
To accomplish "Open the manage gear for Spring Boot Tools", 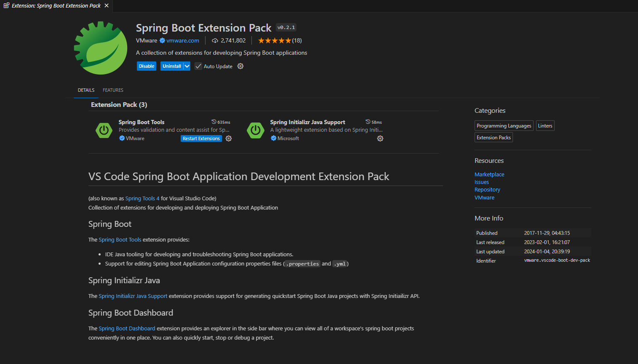I will pyautogui.click(x=228, y=138).
